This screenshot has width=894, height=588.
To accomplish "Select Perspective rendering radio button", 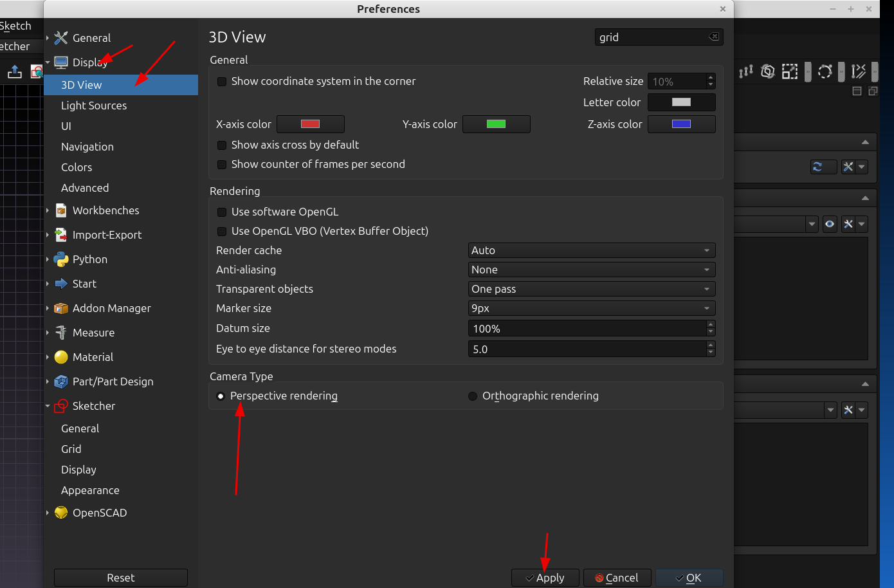I will pos(221,396).
